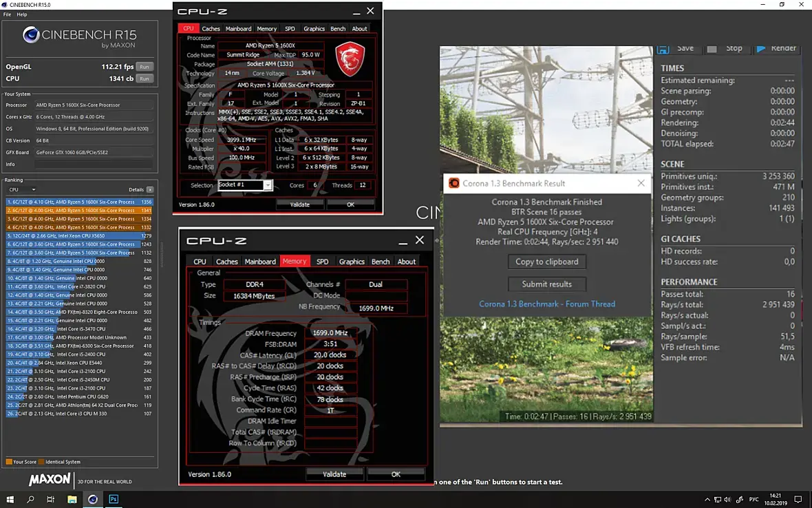The image size is (812, 508).
Task: Close the Corona Benchmark Result dialog
Action: [641, 183]
